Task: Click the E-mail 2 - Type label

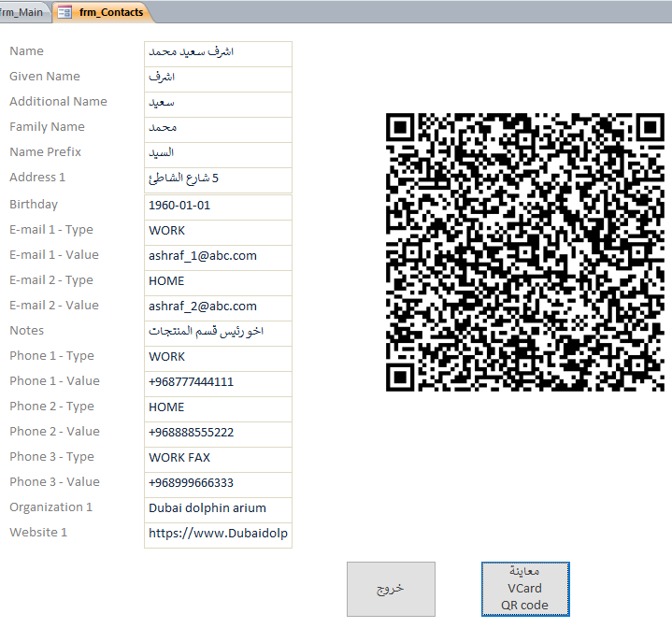Action: (51, 280)
